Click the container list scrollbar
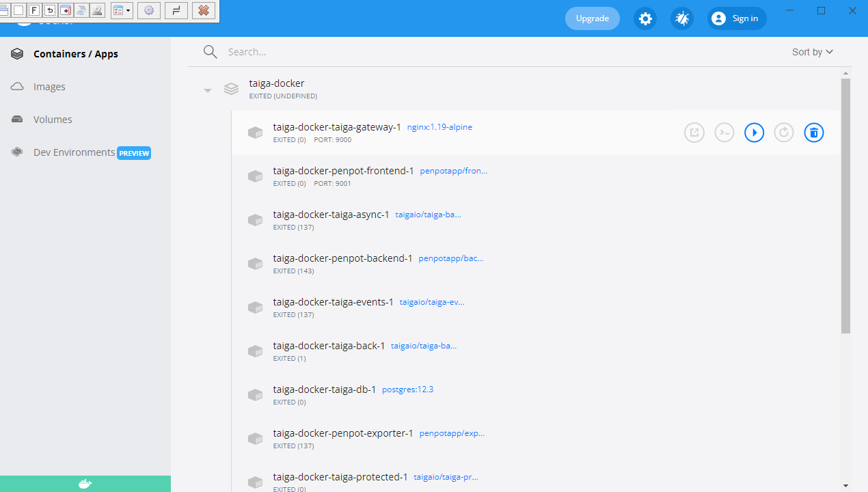 pyautogui.click(x=845, y=206)
